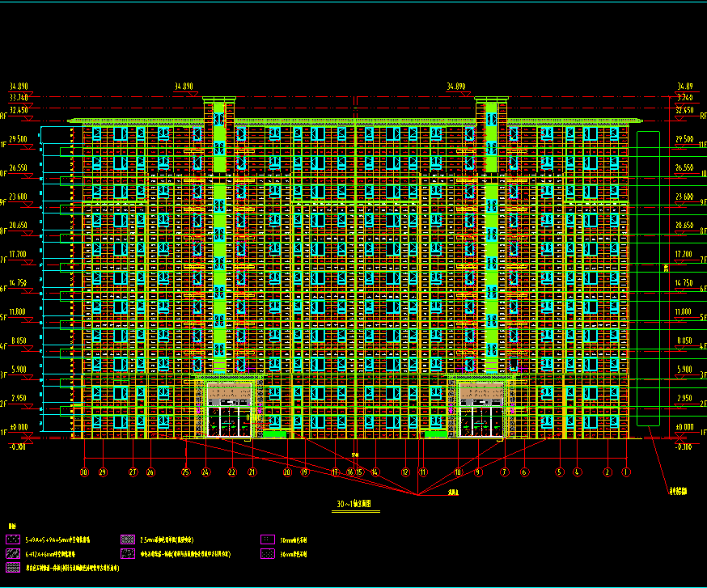The width and height of the screenshot is (707, 588).
Task: Select the 34.890 label above right tower
Action: point(457,86)
